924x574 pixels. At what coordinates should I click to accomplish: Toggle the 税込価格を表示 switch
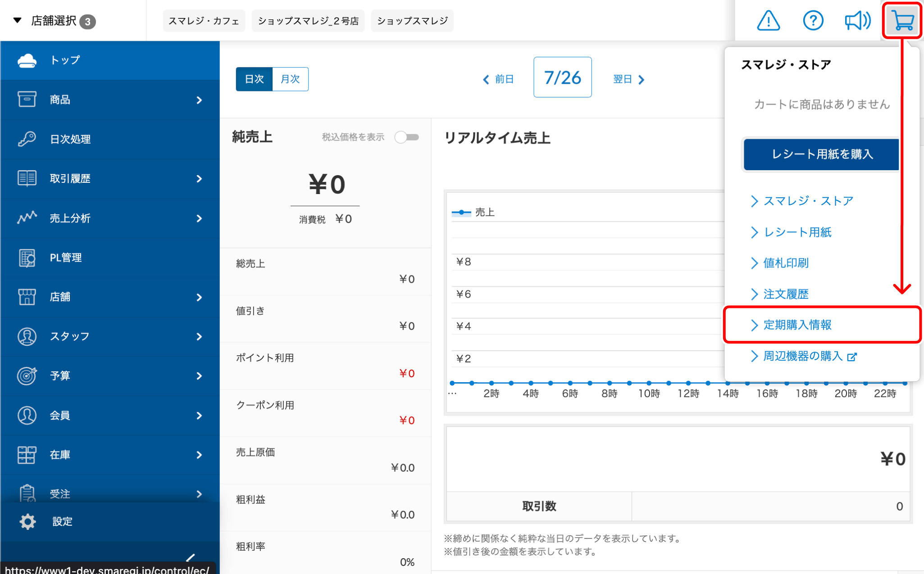click(x=407, y=137)
